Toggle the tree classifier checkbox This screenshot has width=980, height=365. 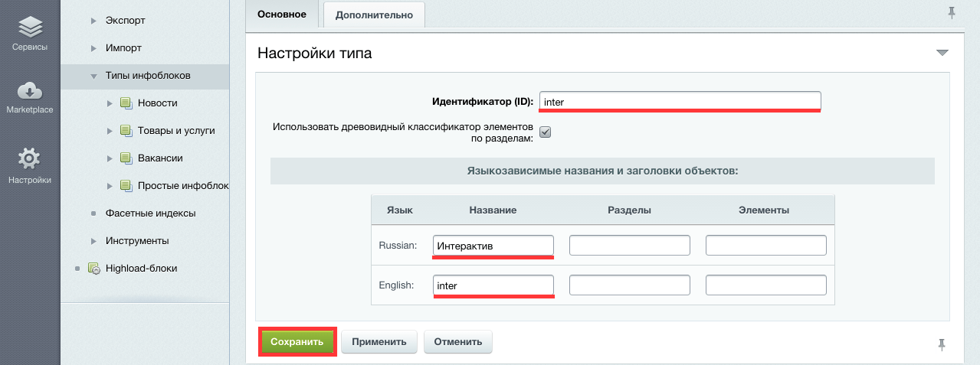(546, 132)
